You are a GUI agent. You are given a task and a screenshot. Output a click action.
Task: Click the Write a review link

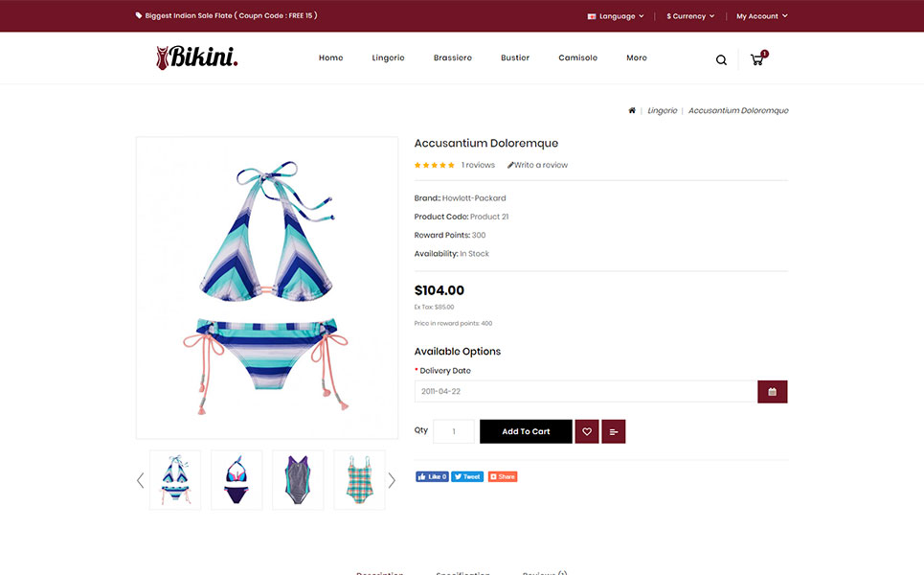(537, 165)
